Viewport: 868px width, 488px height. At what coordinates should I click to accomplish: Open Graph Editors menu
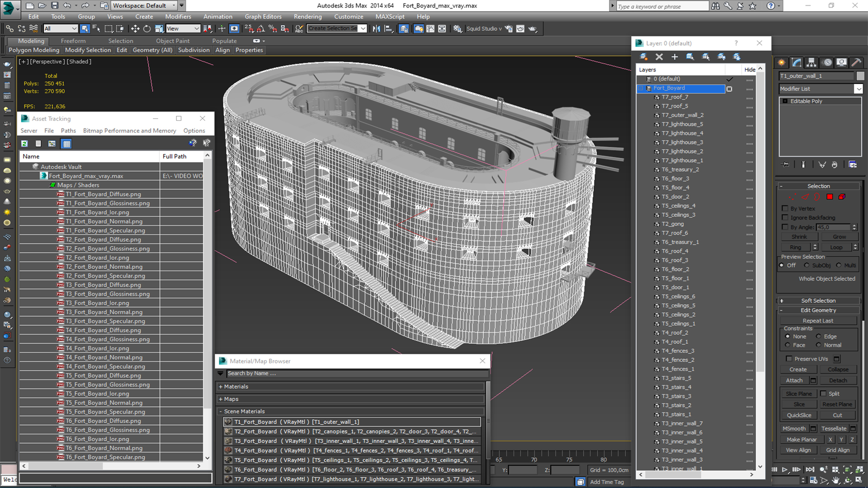[x=263, y=17]
